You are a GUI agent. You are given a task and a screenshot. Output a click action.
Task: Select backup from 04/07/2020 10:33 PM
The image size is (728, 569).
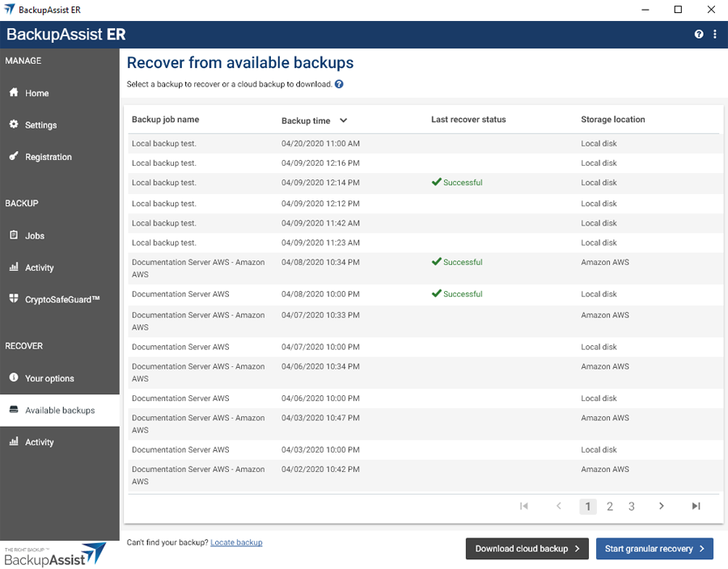click(425, 322)
